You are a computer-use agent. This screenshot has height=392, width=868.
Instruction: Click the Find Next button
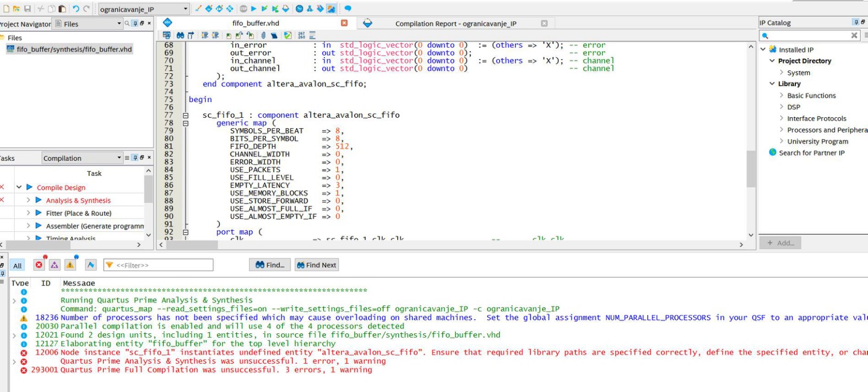[x=316, y=265]
